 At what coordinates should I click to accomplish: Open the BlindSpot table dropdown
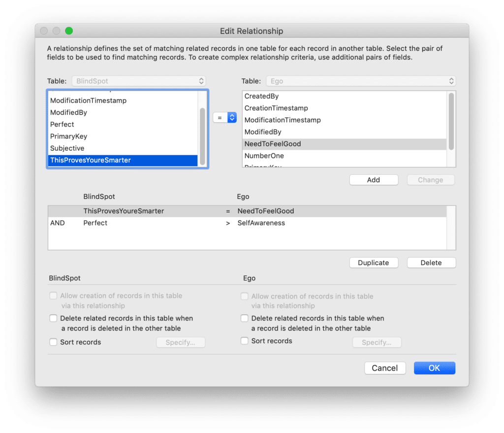click(139, 81)
